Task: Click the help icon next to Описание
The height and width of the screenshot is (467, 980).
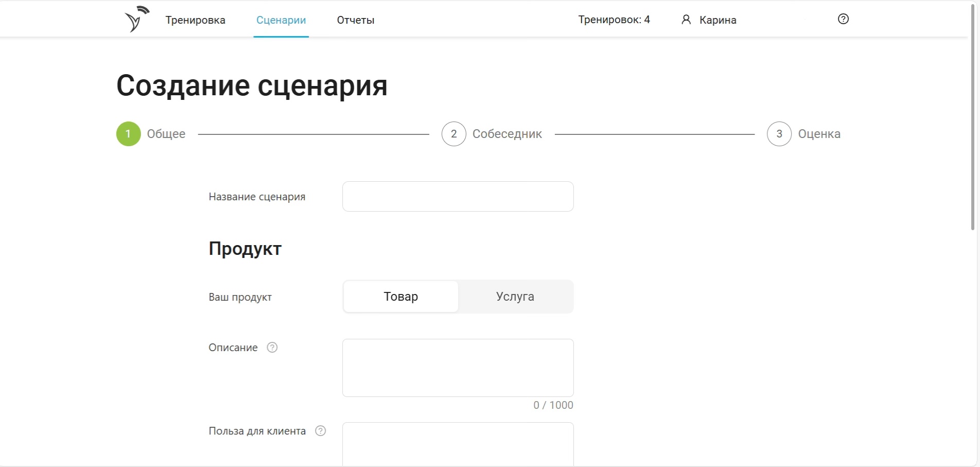Action: tap(272, 348)
